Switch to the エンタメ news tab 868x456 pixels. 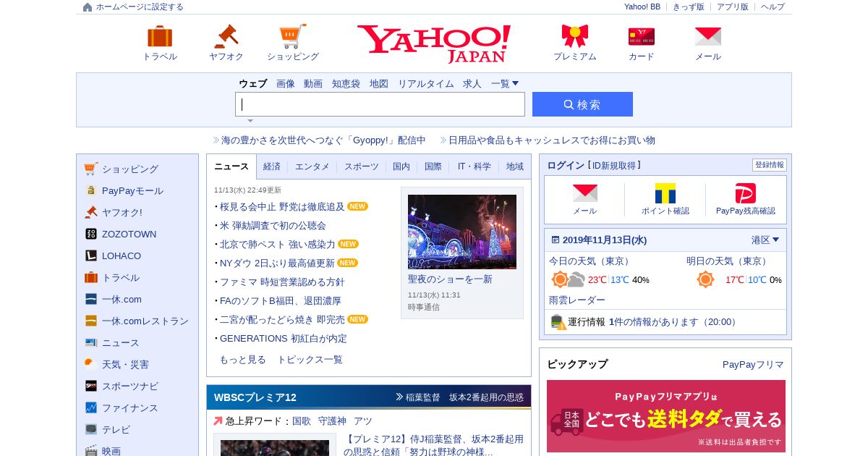(312, 166)
